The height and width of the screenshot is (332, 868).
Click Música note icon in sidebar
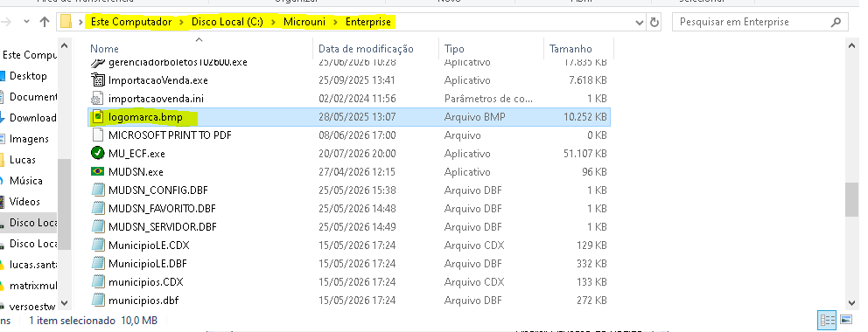point(3,181)
